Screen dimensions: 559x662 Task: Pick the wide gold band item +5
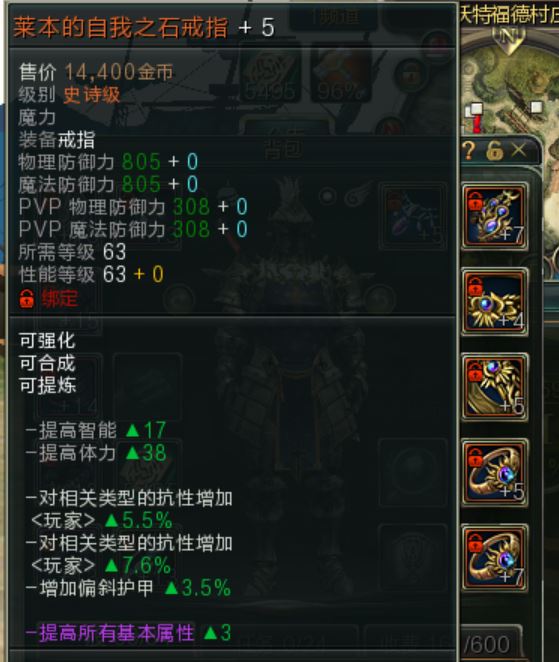[494, 387]
